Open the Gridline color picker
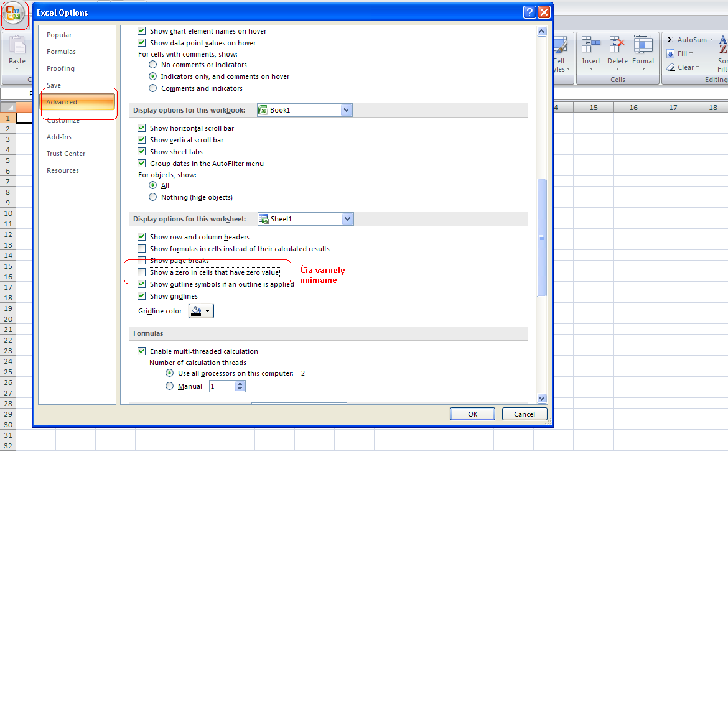Screen dimensions: 728x714 (201, 311)
